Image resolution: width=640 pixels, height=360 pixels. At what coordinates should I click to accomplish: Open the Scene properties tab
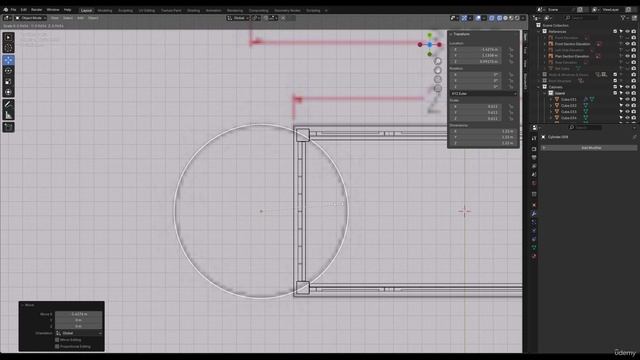(x=534, y=175)
